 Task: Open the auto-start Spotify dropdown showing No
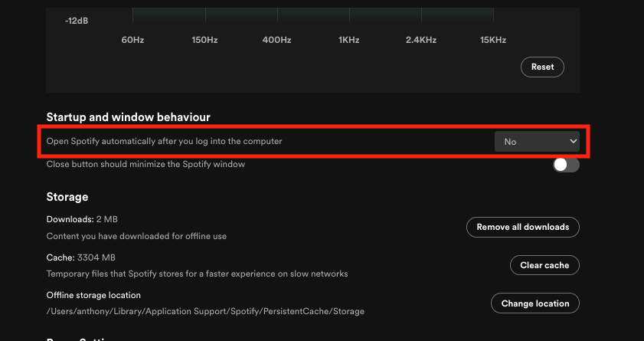tap(537, 141)
